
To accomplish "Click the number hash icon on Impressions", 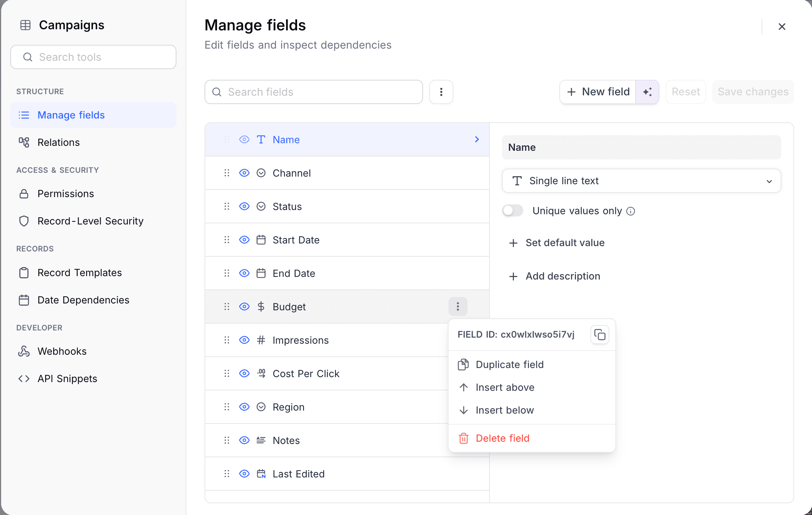I will (x=261, y=340).
